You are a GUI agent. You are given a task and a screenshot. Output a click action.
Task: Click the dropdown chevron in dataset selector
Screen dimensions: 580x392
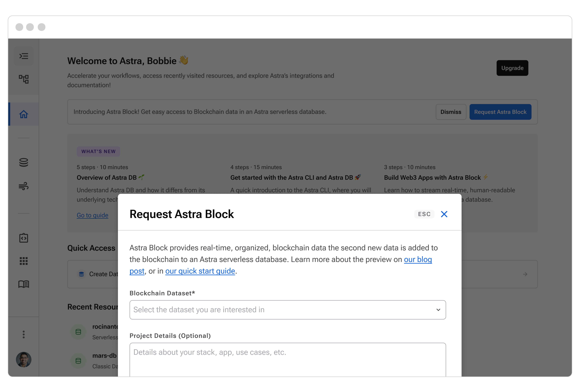(438, 310)
